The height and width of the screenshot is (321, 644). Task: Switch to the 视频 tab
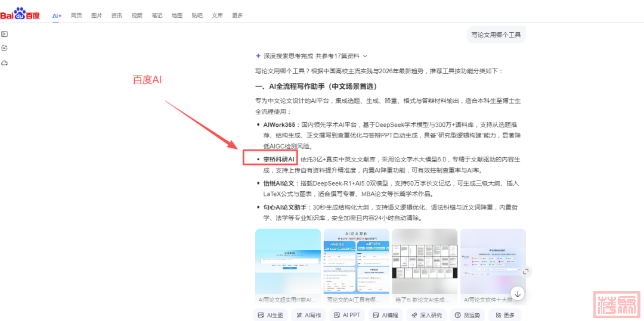pyautogui.click(x=137, y=15)
